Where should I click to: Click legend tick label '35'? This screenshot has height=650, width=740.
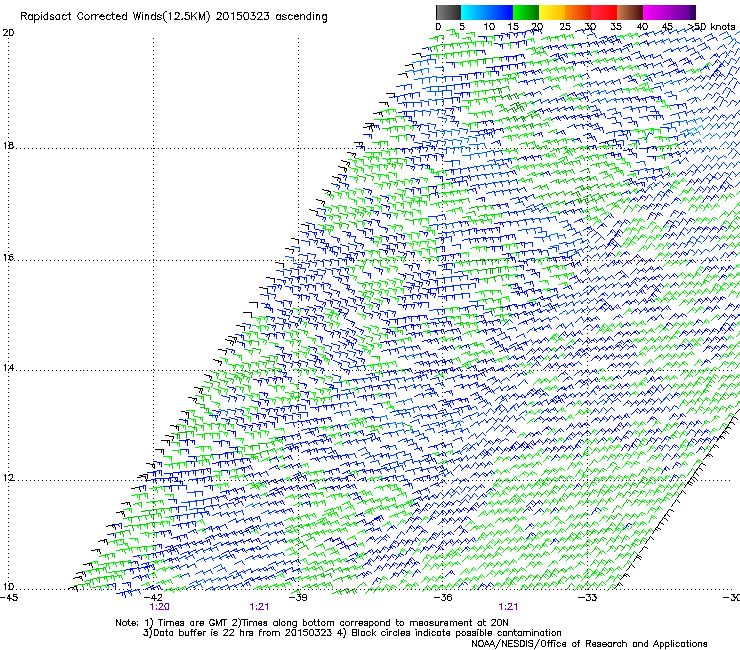616,27
